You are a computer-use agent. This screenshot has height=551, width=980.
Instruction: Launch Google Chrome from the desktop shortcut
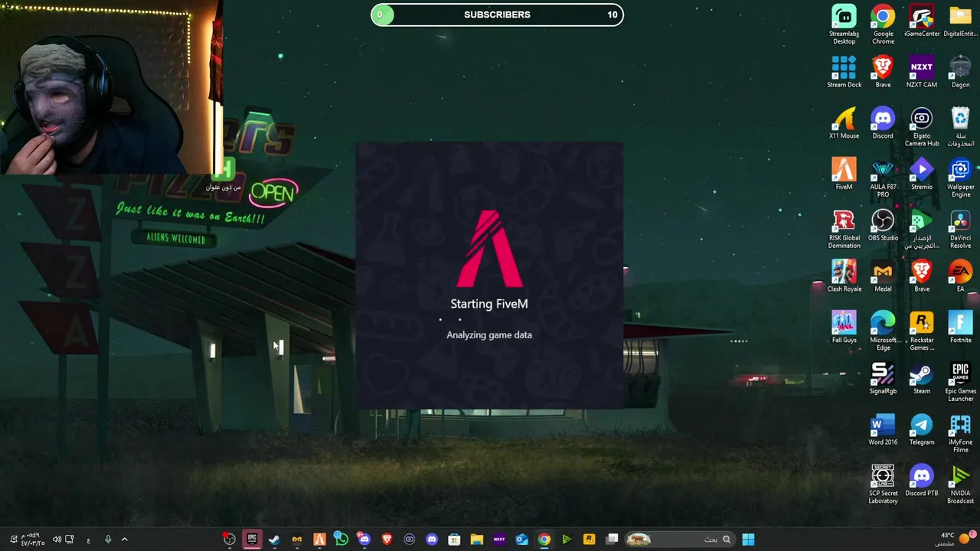pyautogui.click(x=883, y=24)
